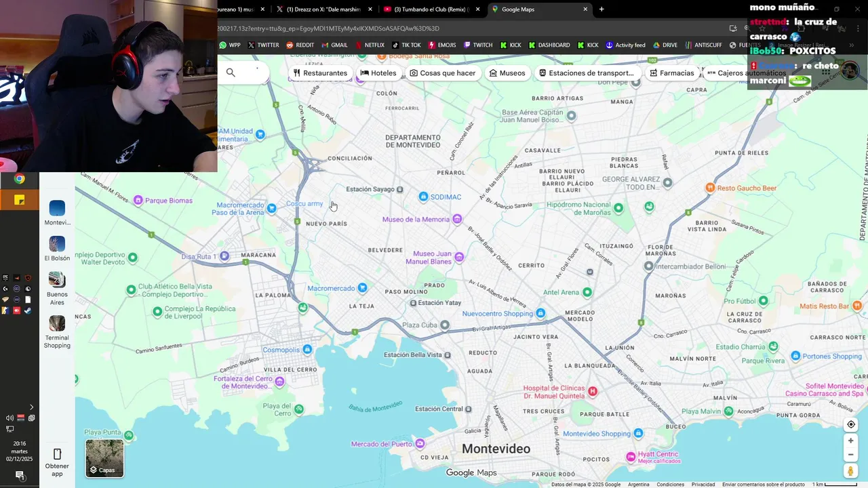Screen dimensions: 868x488
Task: Open the TWITTER bookmark
Action: pos(263,45)
